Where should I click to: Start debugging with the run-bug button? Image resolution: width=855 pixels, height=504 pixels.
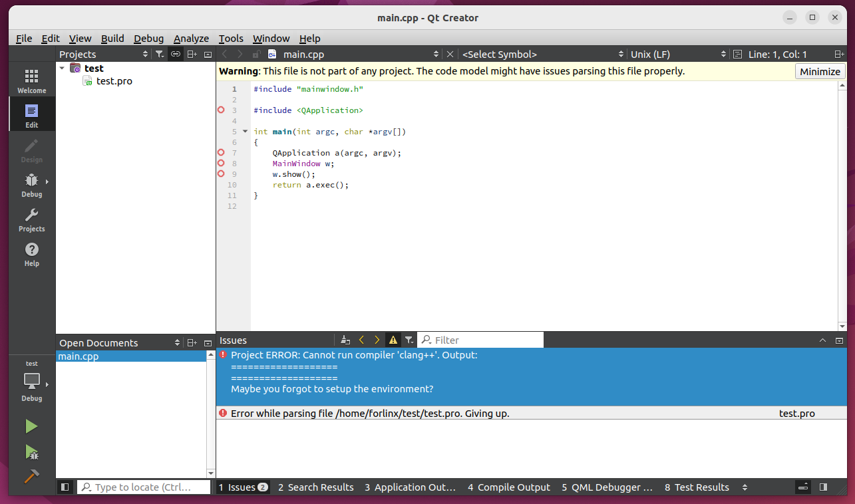click(x=31, y=452)
